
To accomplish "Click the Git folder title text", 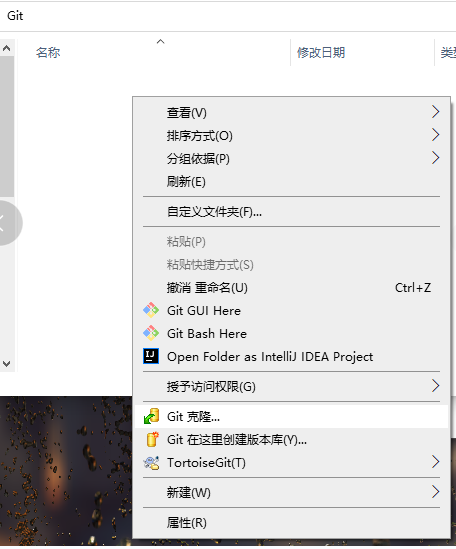I will point(15,16).
